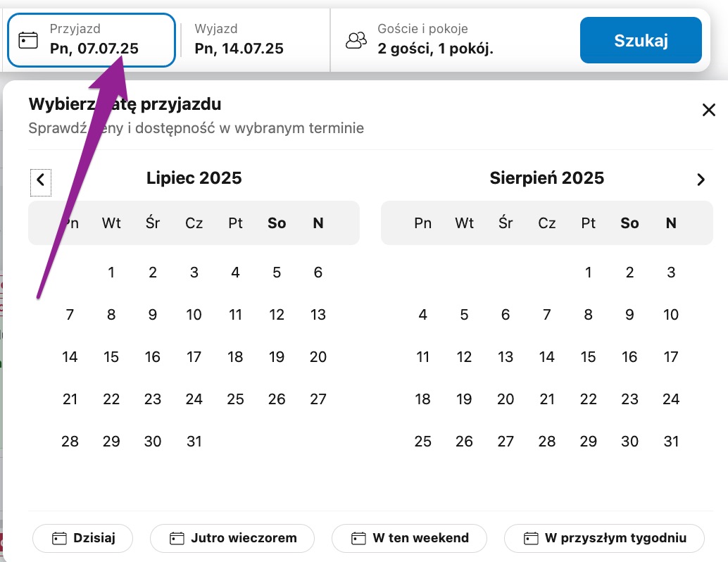Go to previous month with the left chevron

(x=40, y=180)
